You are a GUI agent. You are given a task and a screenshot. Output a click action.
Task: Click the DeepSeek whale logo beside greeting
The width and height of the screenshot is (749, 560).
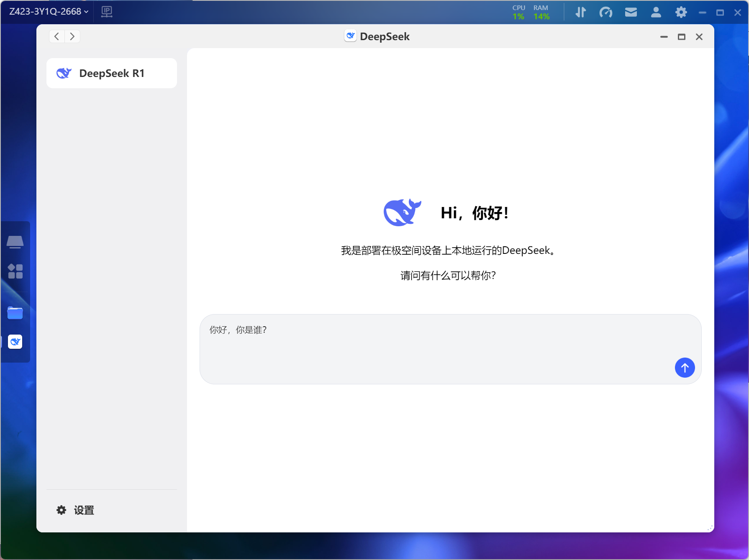click(402, 212)
